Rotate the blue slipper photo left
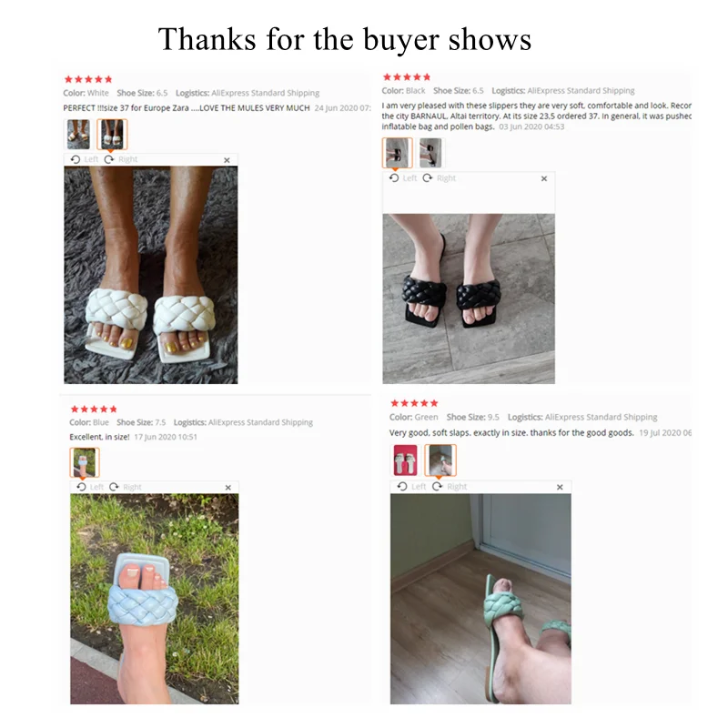The height and width of the screenshot is (728, 728). point(90,487)
